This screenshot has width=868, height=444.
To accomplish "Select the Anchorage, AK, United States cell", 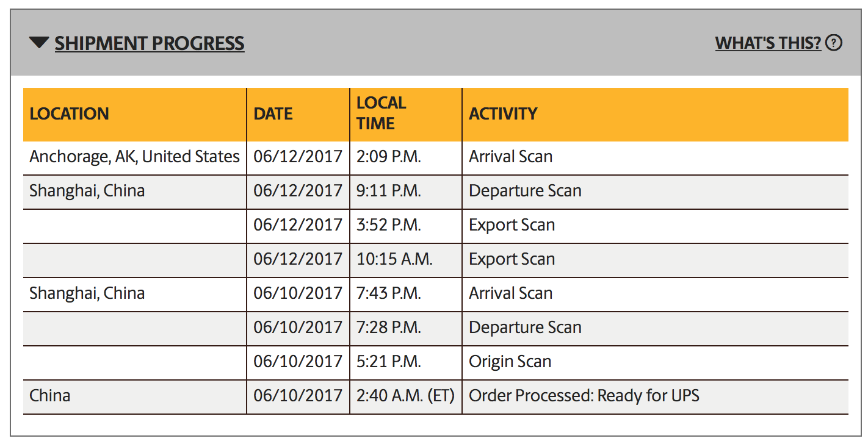I will [x=135, y=157].
